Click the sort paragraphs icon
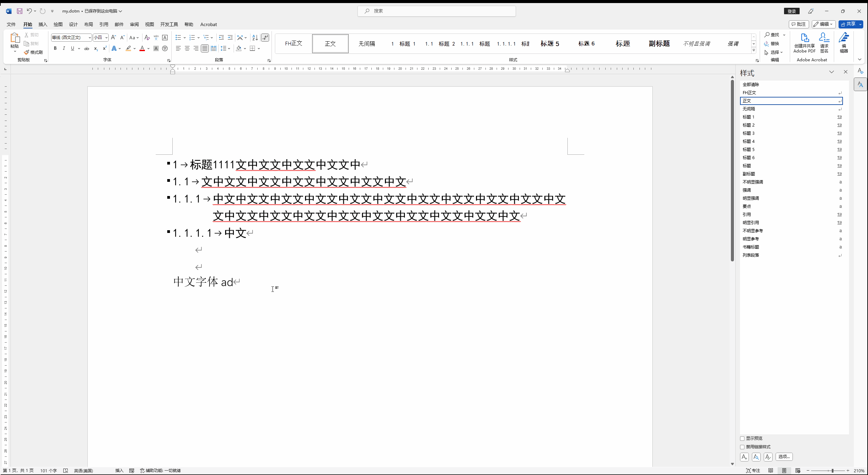This screenshot has height=475, width=868. (255, 38)
